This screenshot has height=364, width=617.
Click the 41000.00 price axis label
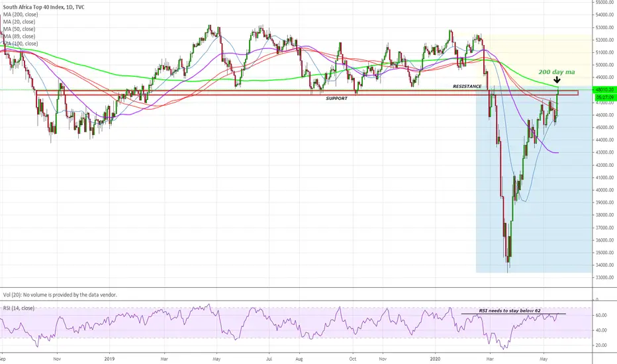(605, 177)
